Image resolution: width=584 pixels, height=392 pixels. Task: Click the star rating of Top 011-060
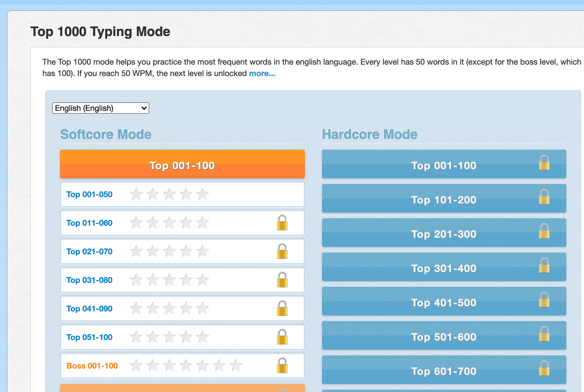pos(169,223)
